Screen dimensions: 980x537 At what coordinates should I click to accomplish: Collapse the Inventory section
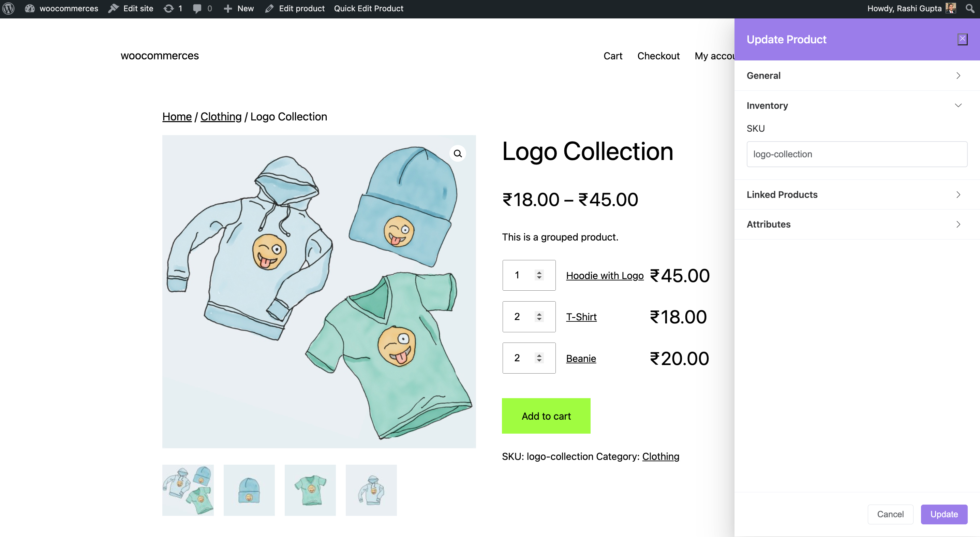pos(857,105)
